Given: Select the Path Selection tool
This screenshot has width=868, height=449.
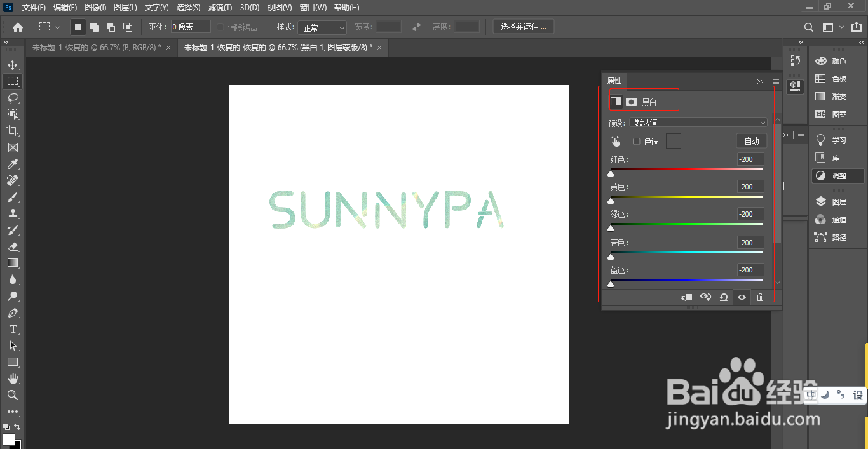Looking at the screenshot, I should point(12,345).
